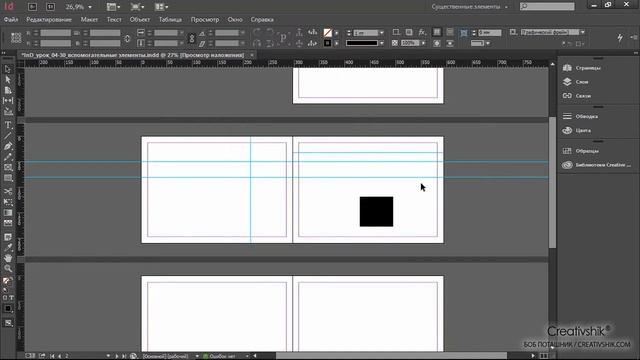640x360 pixels.
Task: Open Screen Mode dropdown in application bar
Action: [x=138, y=7]
